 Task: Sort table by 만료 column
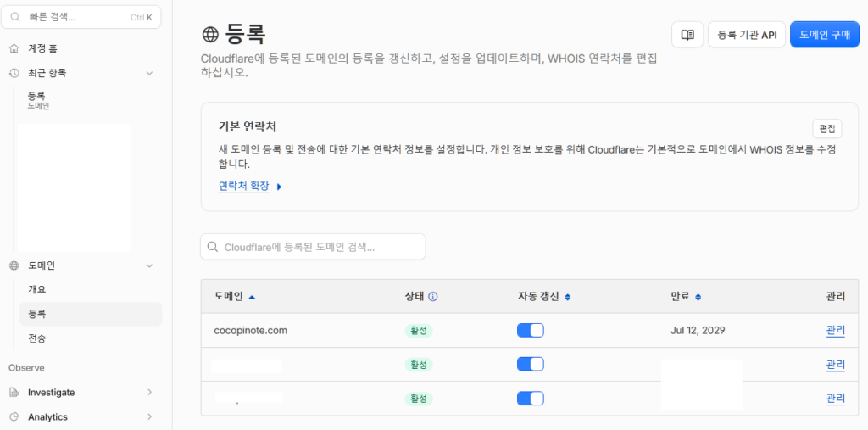click(698, 297)
